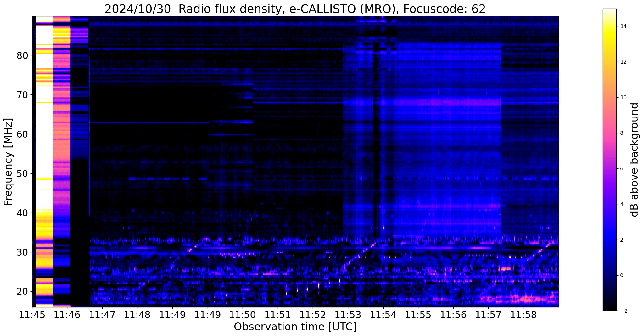The height and width of the screenshot is (336, 644).
Task: Click the 11:50 time tick label
Action: (x=242, y=315)
